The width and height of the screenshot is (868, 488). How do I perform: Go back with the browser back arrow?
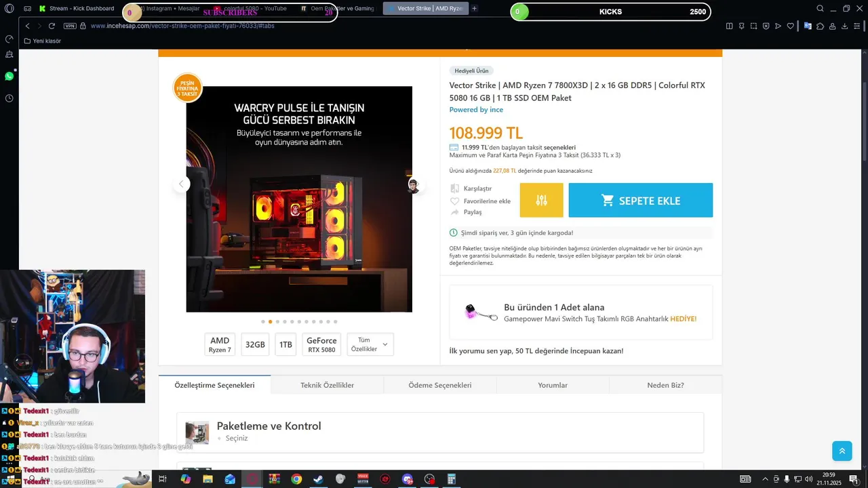27,26
